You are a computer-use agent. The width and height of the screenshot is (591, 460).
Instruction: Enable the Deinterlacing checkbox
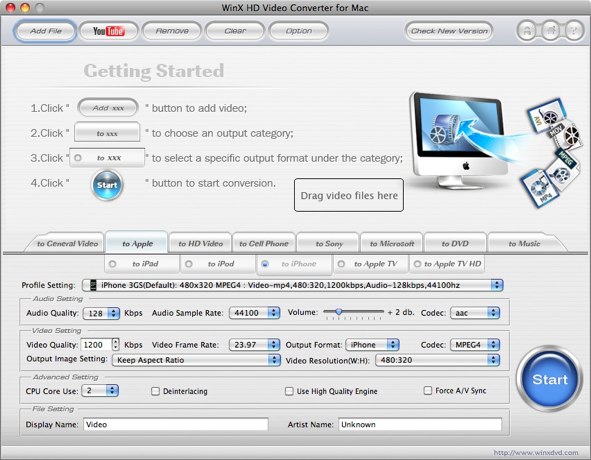tap(155, 391)
